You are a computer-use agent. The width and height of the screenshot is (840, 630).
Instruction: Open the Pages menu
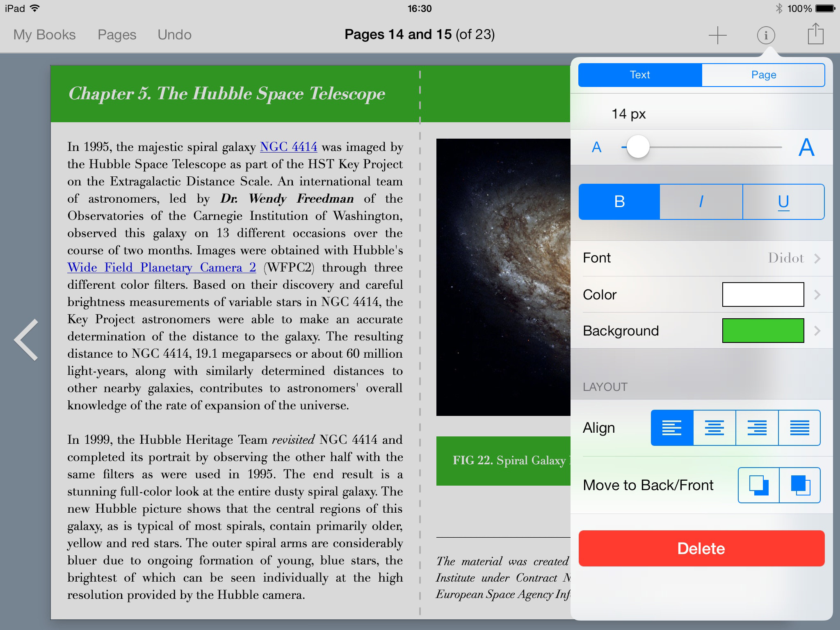[x=116, y=34]
